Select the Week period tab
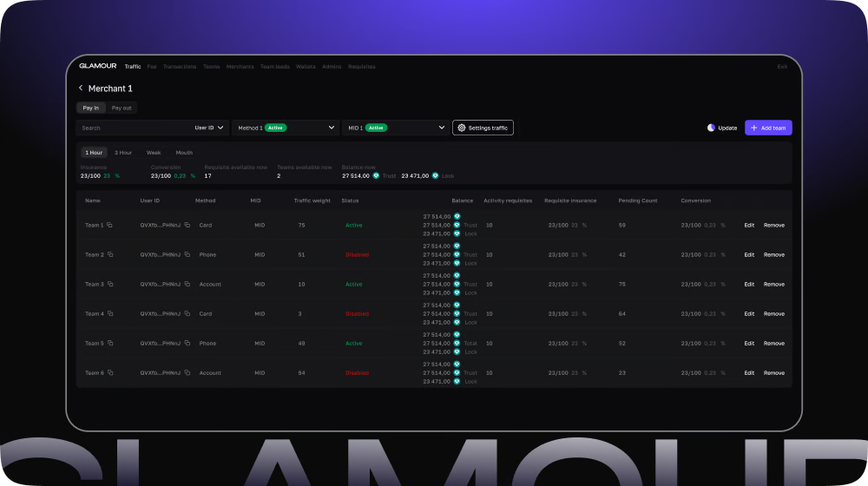The image size is (868, 486). [x=154, y=152]
